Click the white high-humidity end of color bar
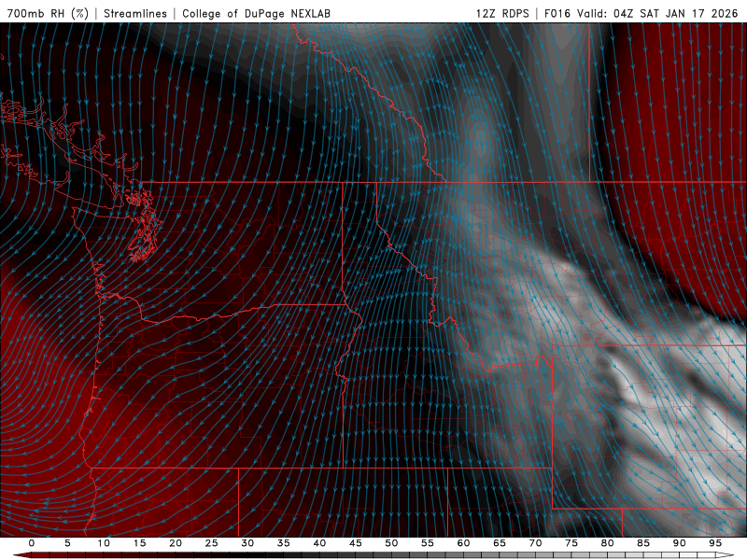This screenshot has width=747, height=560. 726,555
